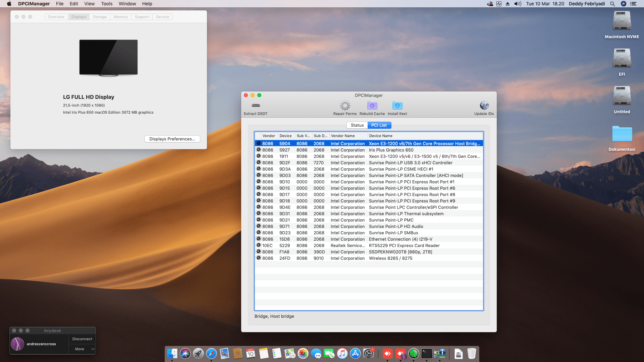Click the Repair Perms gear icon
The width and height of the screenshot is (644, 362).
[x=345, y=106]
